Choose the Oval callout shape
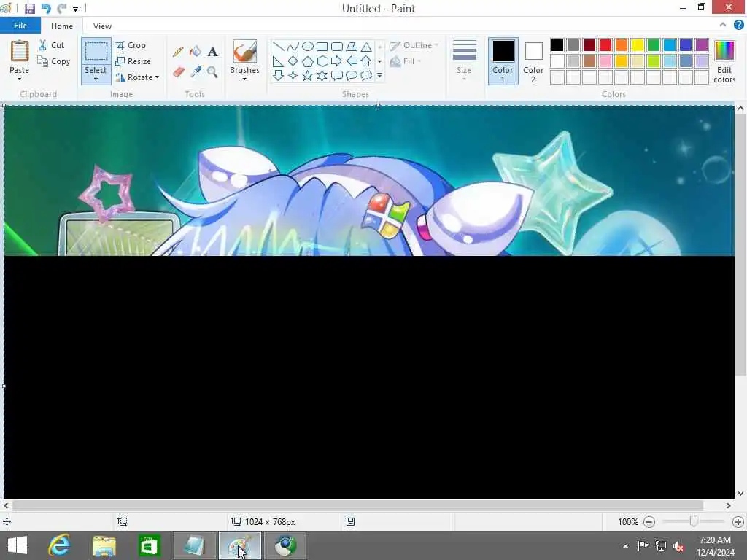Viewport: 747px width, 560px height. (x=352, y=75)
